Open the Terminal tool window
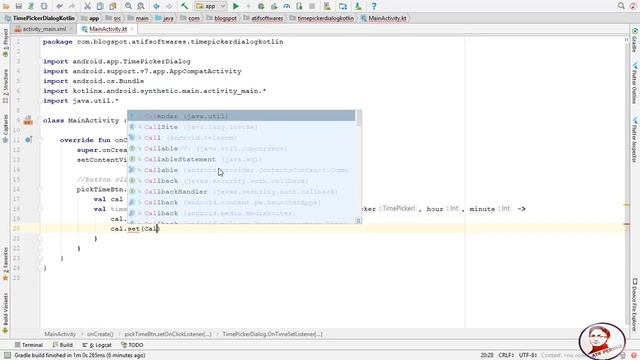Viewport: 640px width, 360px height. click(x=29, y=345)
